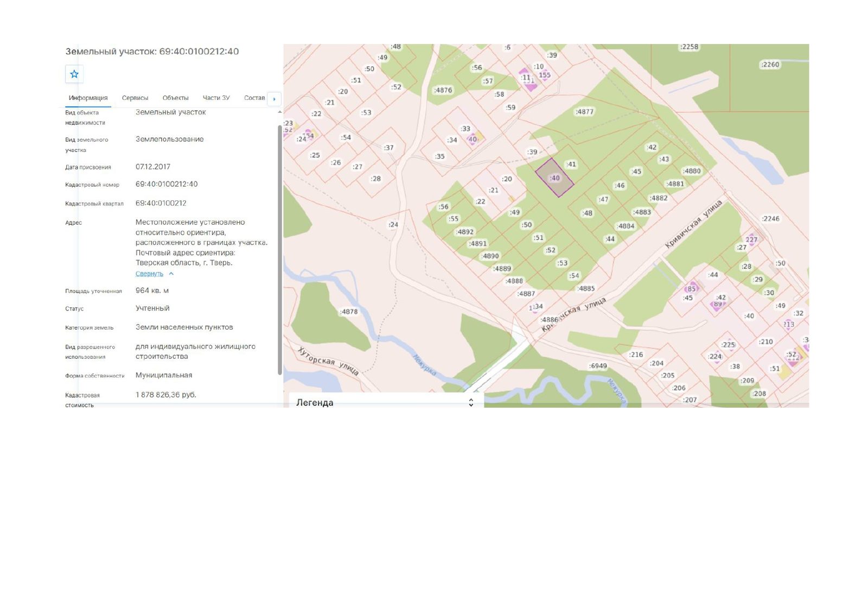The image size is (868, 614).
Task: Select parcel :4878 on the map
Action: [349, 312]
